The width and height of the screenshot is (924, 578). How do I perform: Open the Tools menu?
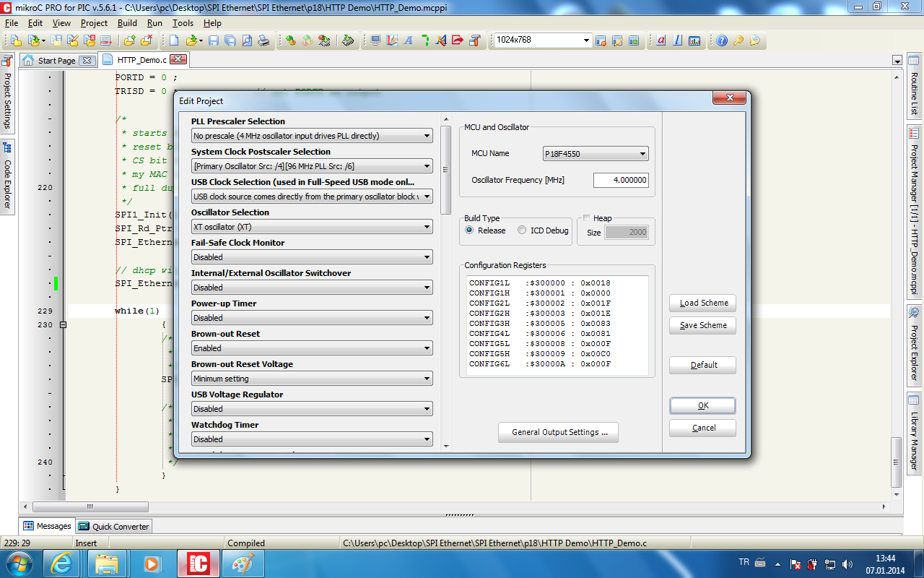click(x=183, y=23)
